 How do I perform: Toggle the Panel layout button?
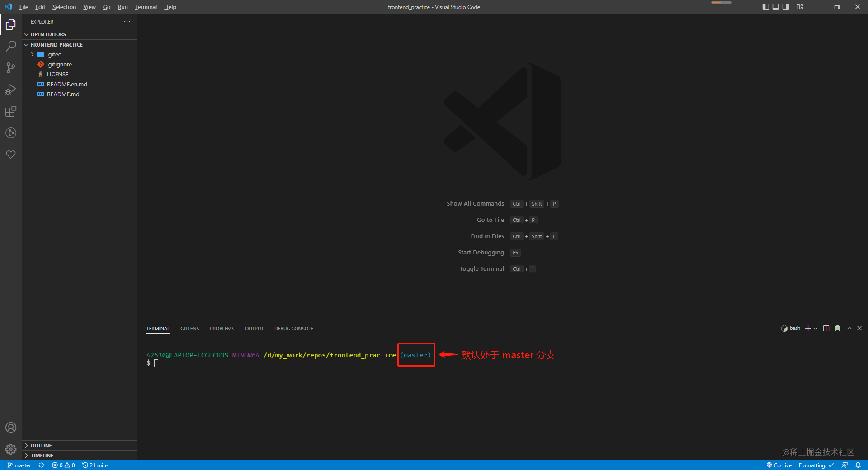(776, 7)
